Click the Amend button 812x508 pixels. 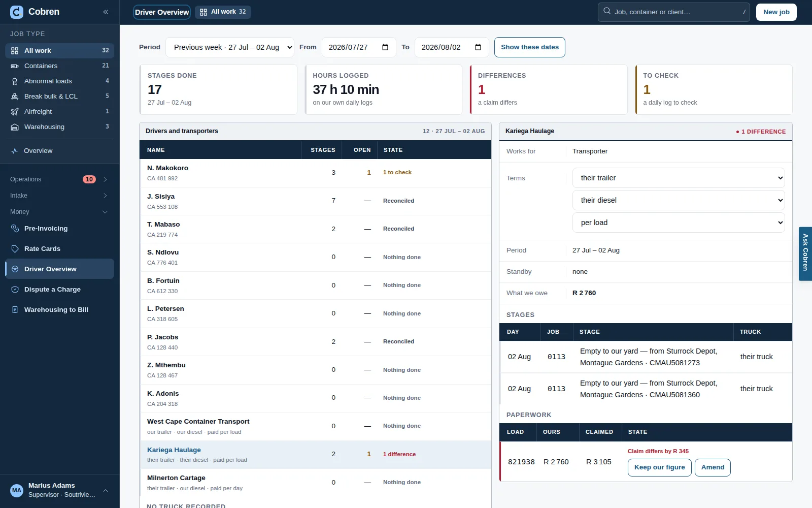[x=713, y=467]
